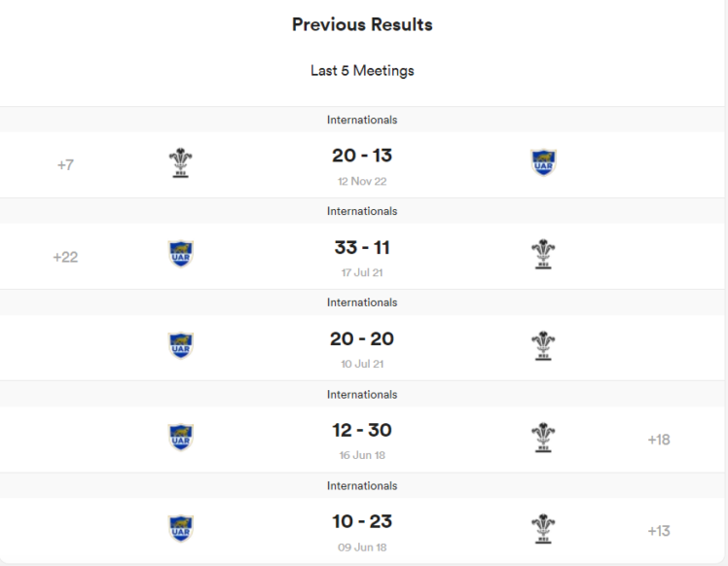Click the Argentina crest in the 16 Jun 18 match

(x=181, y=438)
